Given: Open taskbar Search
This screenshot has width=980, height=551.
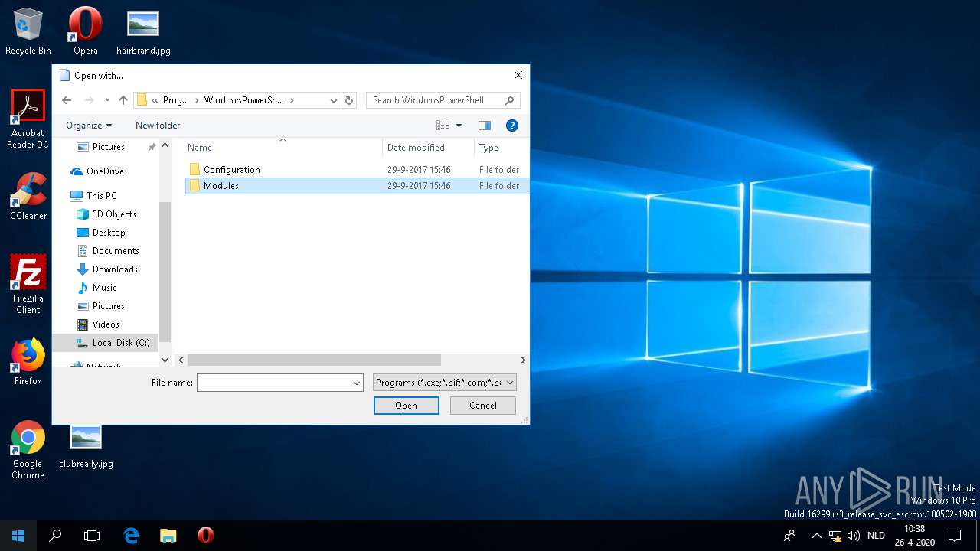Looking at the screenshot, I should pyautogui.click(x=55, y=536).
